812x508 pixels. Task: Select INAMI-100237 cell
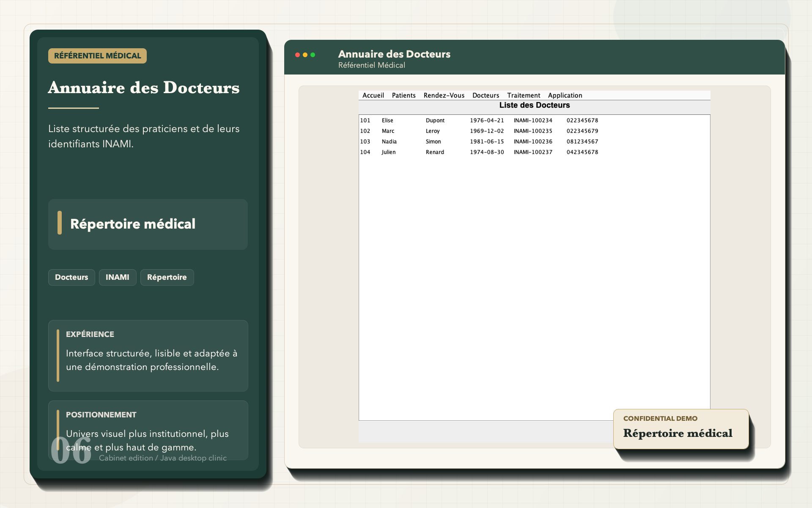click(533, 152)
